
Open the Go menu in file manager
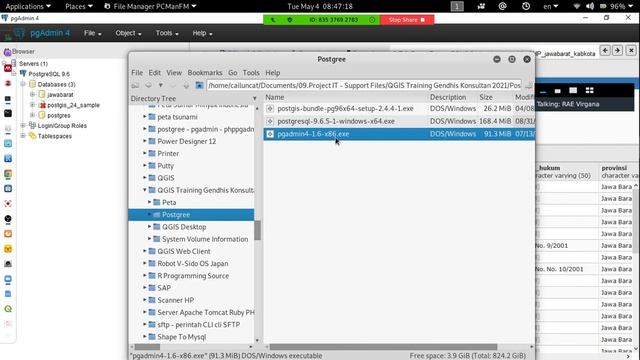[233, 73]
